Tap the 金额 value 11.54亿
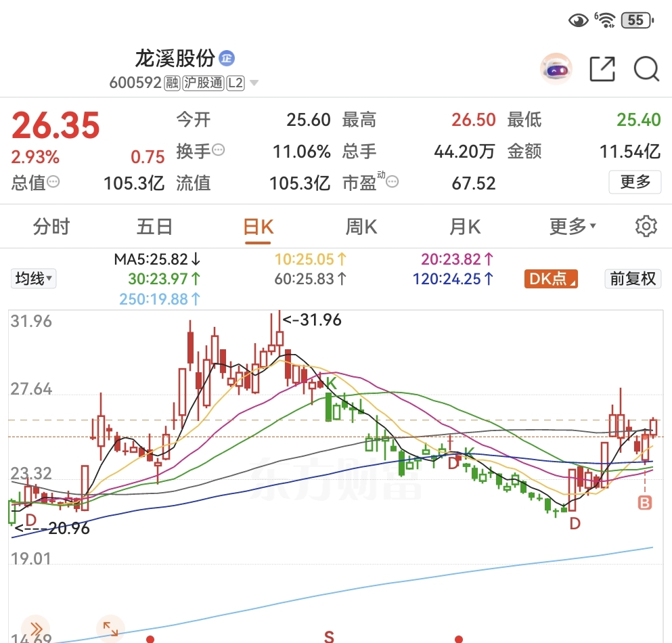This screenshot has width=672, height=643. [x=630, y=152]
